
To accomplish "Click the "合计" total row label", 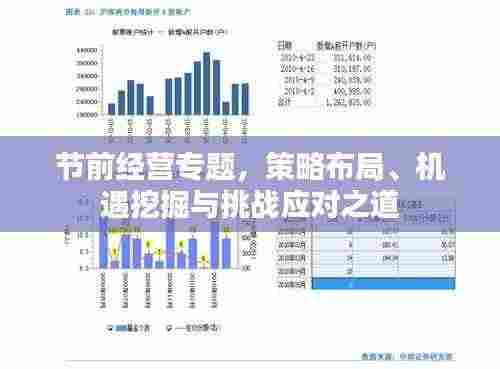I will click(x=284, y=102).
